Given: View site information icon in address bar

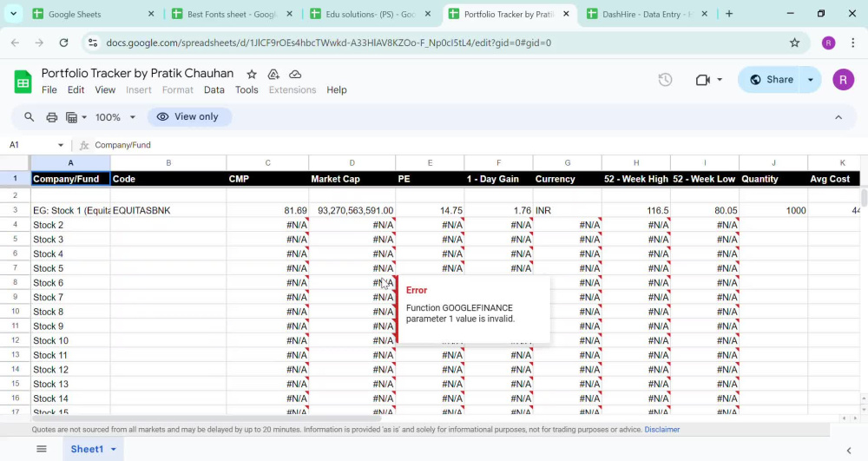Looking at the screenshot, I should [x=93, y=43].
